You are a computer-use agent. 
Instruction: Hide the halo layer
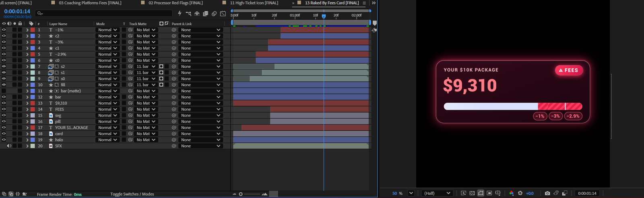(x=4, y=140)
